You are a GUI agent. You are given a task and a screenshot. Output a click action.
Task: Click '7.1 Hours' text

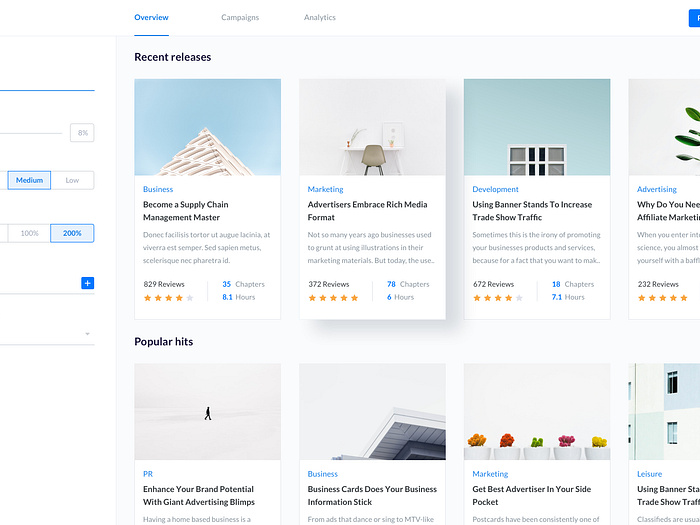click(568, 297)
